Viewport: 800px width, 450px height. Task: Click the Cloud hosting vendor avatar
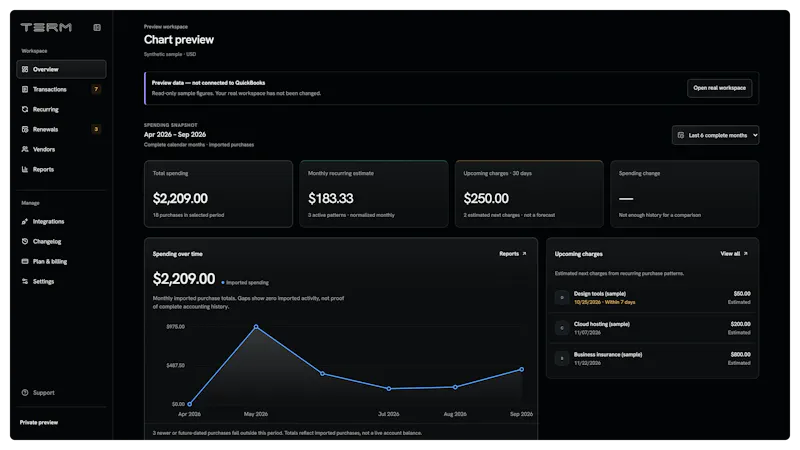coord(562,328)
